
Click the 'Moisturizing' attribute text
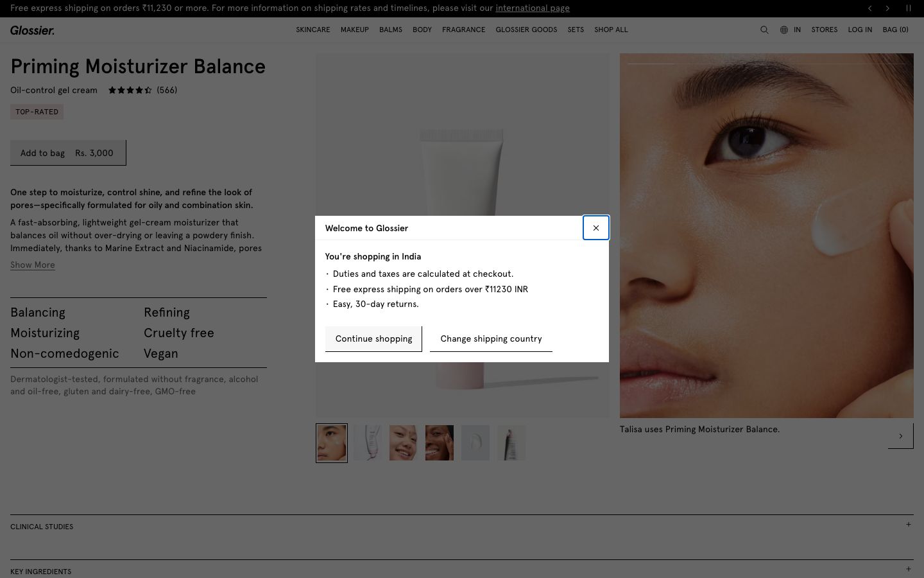coord(45,333)
